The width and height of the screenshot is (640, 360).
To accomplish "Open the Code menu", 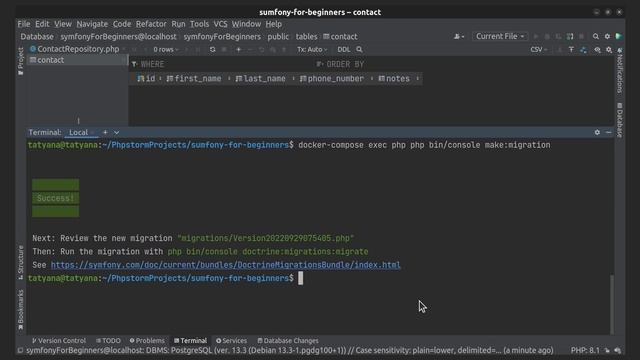I will click(x=122, y=24).
